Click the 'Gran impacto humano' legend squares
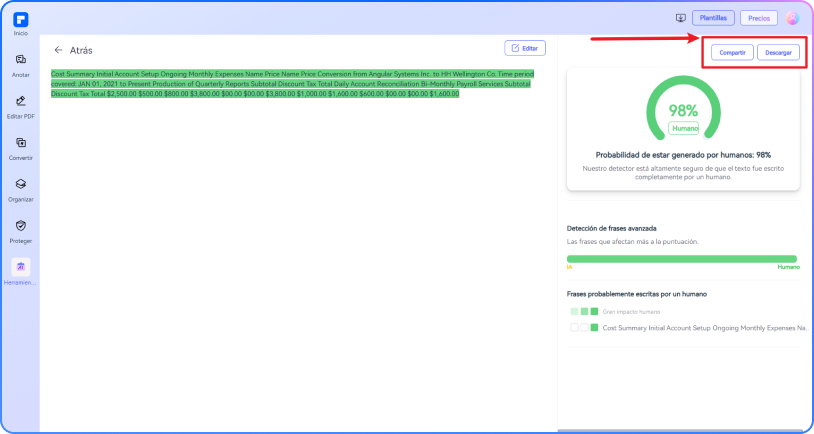 pos(585,311)
